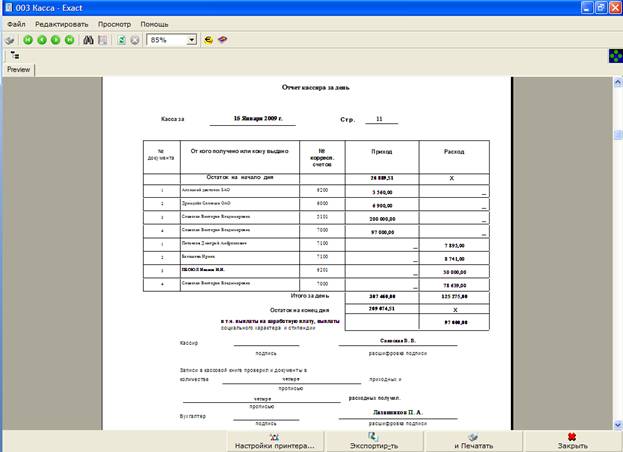623x452 pixels.
Task: Click the Кассир signature label
Action: point(189,343)
